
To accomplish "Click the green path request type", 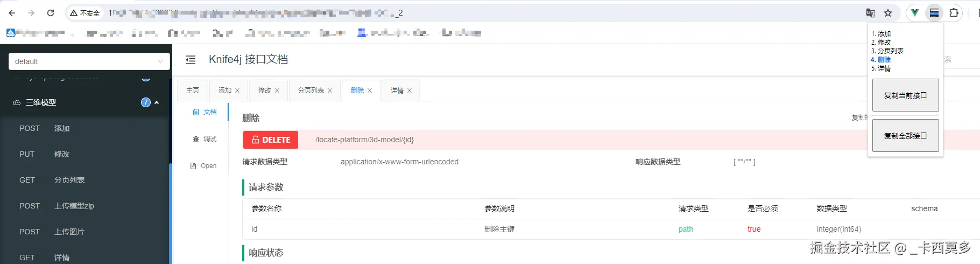I will (686, 229).
